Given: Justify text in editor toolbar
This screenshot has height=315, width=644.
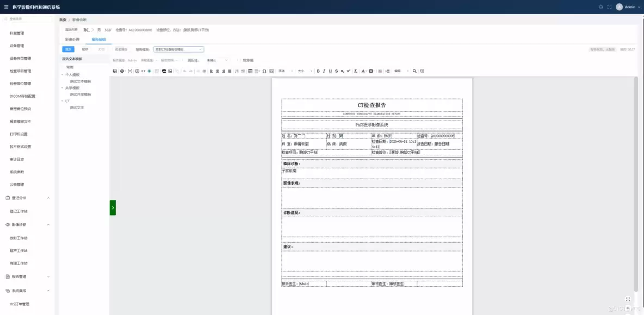Looking at the screenshot, I should [x=230, y=71].
